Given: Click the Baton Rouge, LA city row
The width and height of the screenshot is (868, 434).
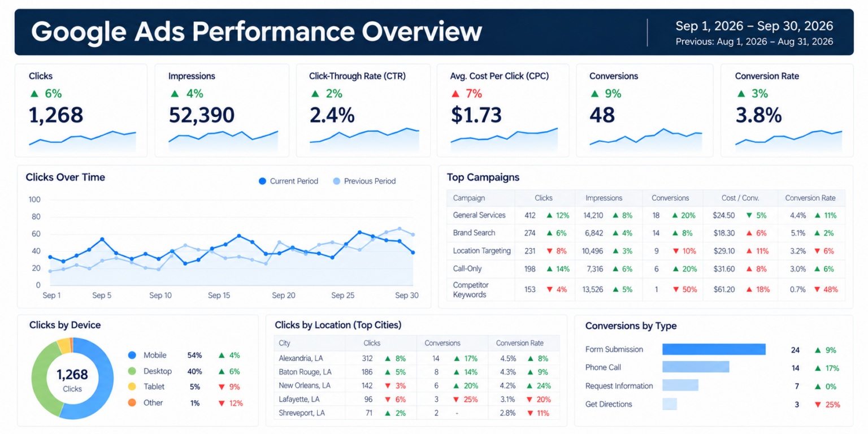Looking at the screenshot, I should [417, 372].
